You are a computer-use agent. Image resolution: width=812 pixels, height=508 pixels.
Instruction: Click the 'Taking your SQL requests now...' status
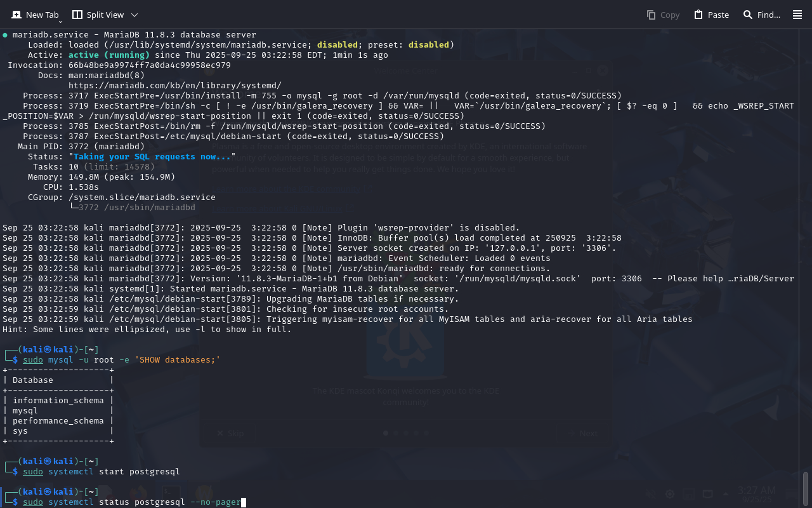click(x=154, y=157)
